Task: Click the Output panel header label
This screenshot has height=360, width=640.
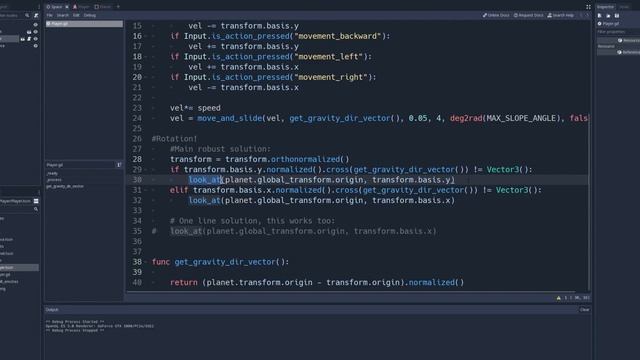Action: pyautogui.click(x=52, y=309)
